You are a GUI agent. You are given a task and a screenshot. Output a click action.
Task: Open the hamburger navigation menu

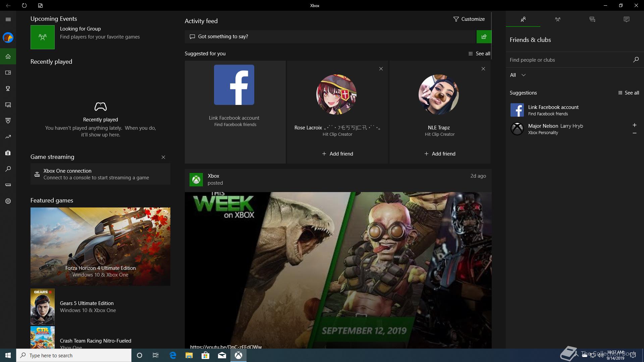8,19
